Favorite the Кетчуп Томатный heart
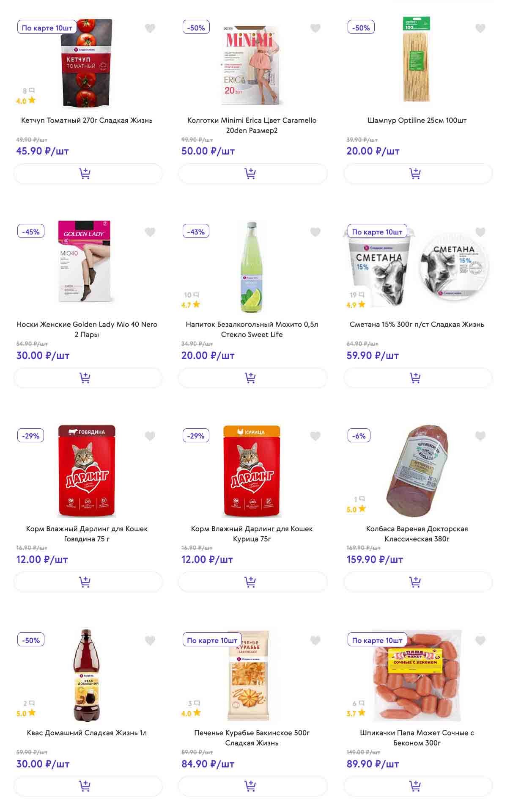This screenshot has height=811, width=532. [x=150, y=28]
